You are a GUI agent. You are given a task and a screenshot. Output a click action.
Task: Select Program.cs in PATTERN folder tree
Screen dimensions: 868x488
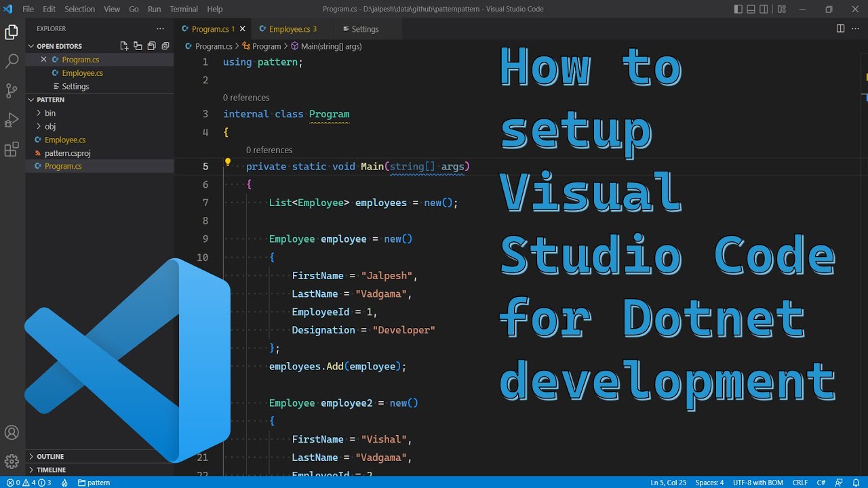[x=99, y=166]
